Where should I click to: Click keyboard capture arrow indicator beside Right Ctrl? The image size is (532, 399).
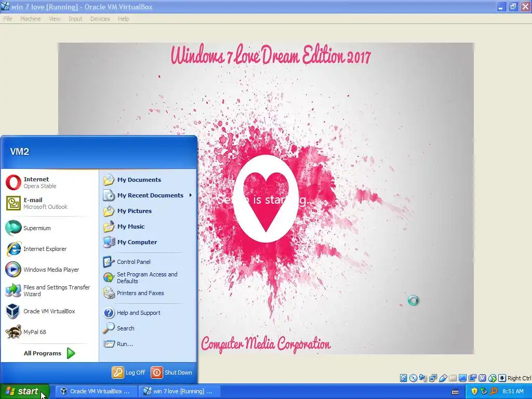pyautogui.click(x=502, y=378)
